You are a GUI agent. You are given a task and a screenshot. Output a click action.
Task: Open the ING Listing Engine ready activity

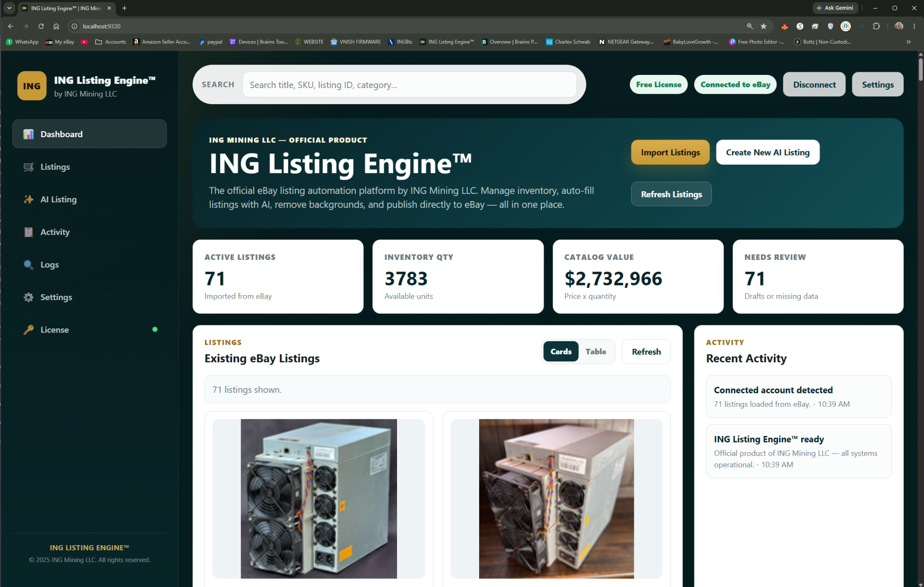point(799,451)
